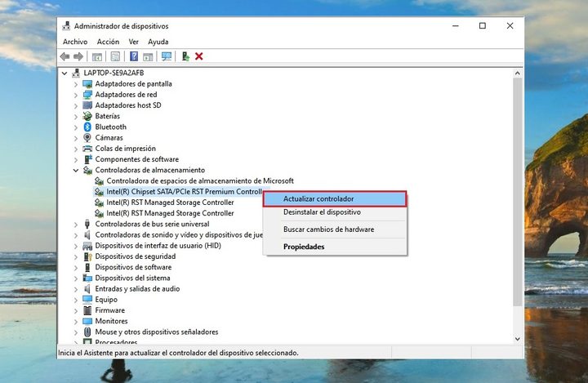Close the Administrador de dispositivos window

(510, 26)
